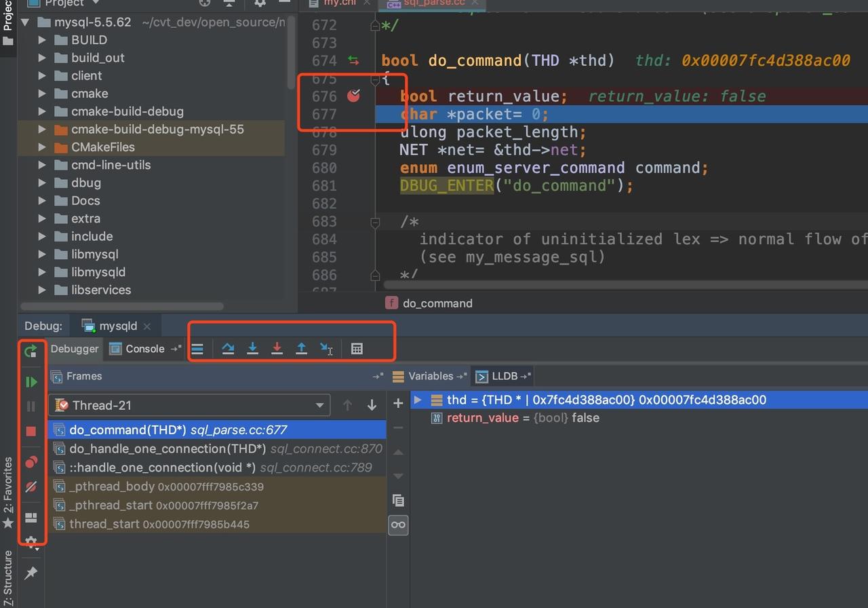This screenshot has width=868, height=608.
Task: Toggle showing watches in Variables view
Action: point(398,525)
